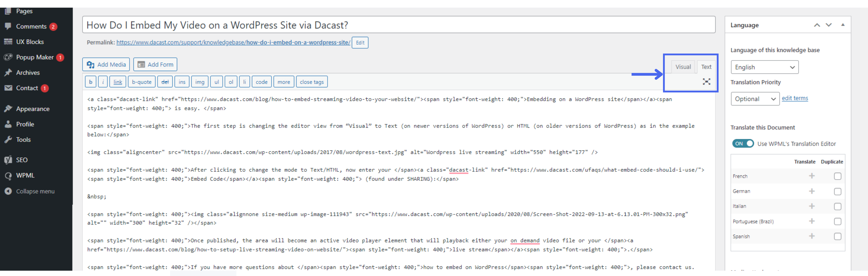Check Portuguese (Brazil) Duplicate checkbox
Viewport: 868px width, 276px height.
(837, 221)
